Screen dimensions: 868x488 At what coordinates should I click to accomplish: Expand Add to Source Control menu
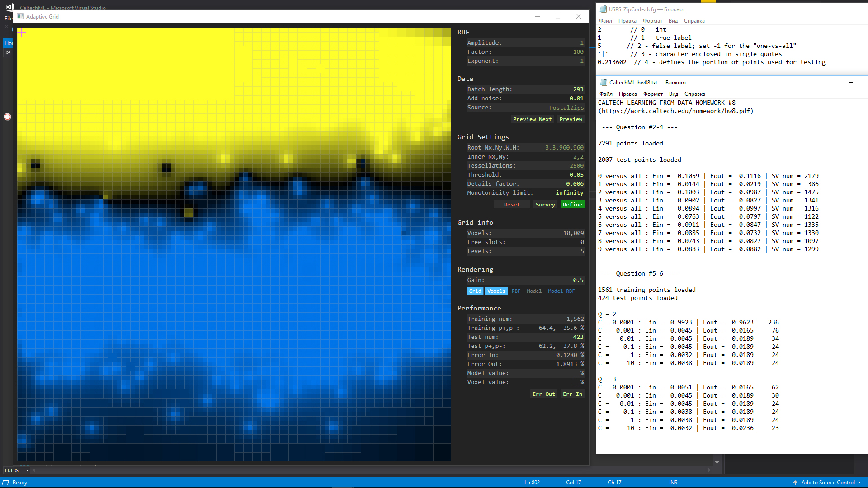point(828,483)
